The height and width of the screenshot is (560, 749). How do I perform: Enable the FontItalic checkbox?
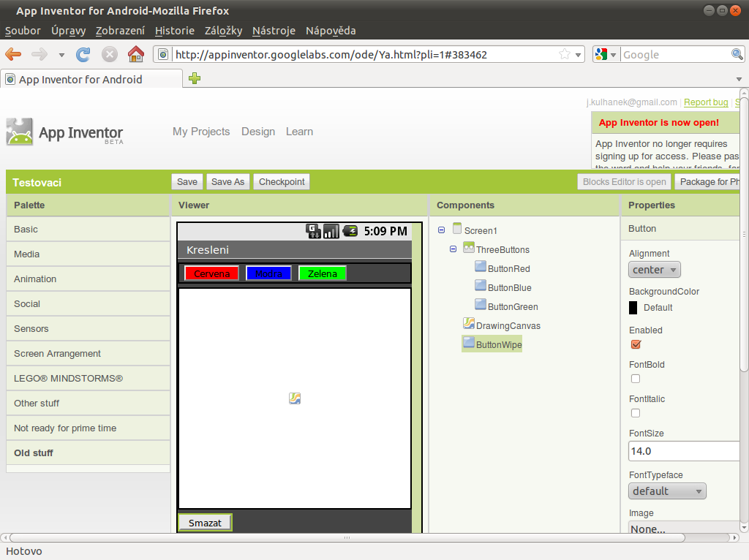[636, 413]
